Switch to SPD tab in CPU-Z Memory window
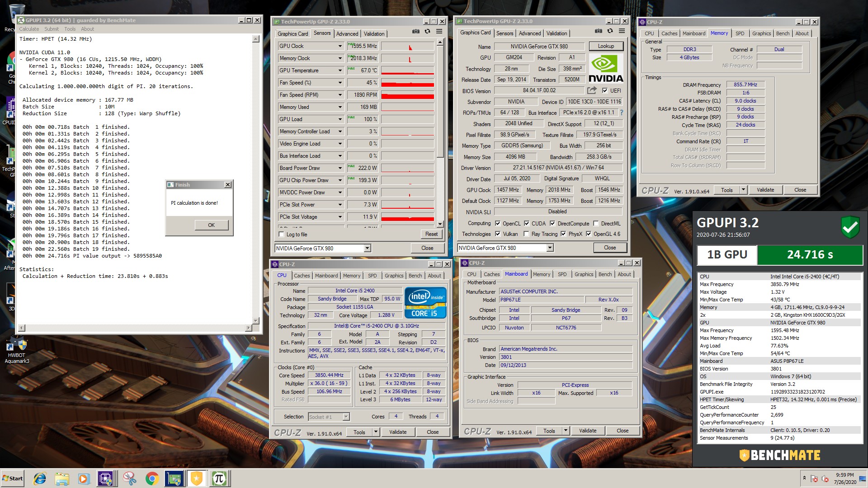Image resolution: width=868 pixels, height=488 pixels. click(740, 33)
